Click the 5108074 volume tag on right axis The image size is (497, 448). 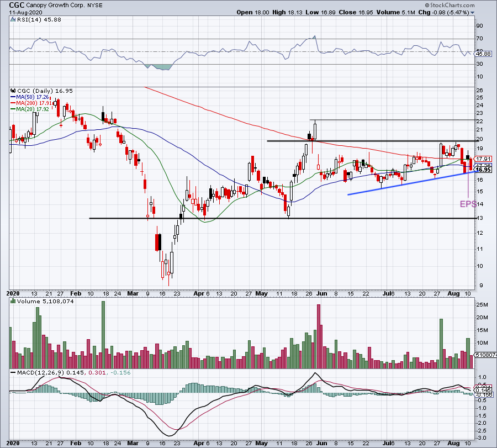485,355
